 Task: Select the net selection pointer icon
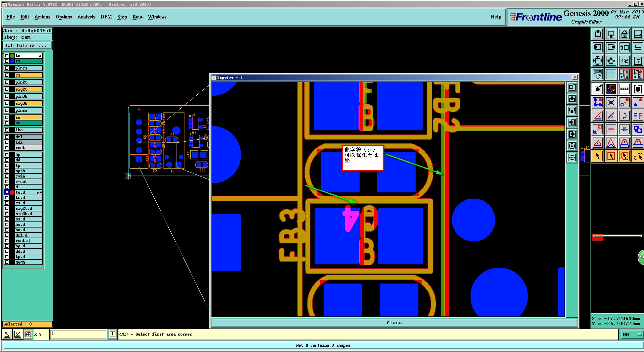(638, 156)
